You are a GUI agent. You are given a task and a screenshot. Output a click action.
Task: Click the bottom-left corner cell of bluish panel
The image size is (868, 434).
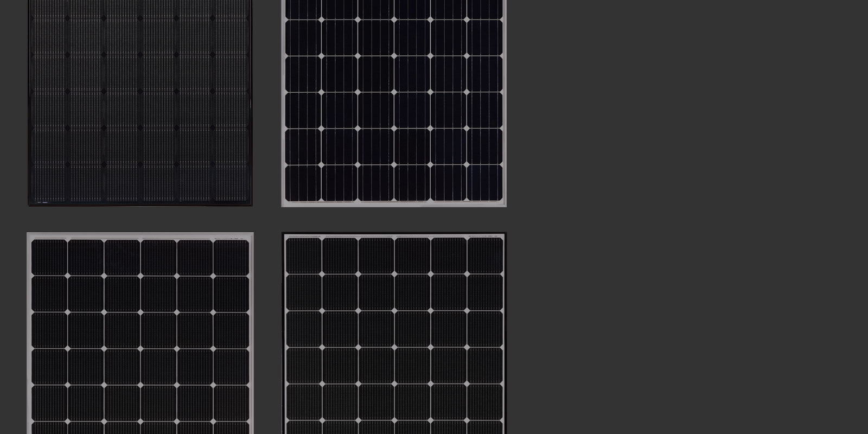[303, 183]
